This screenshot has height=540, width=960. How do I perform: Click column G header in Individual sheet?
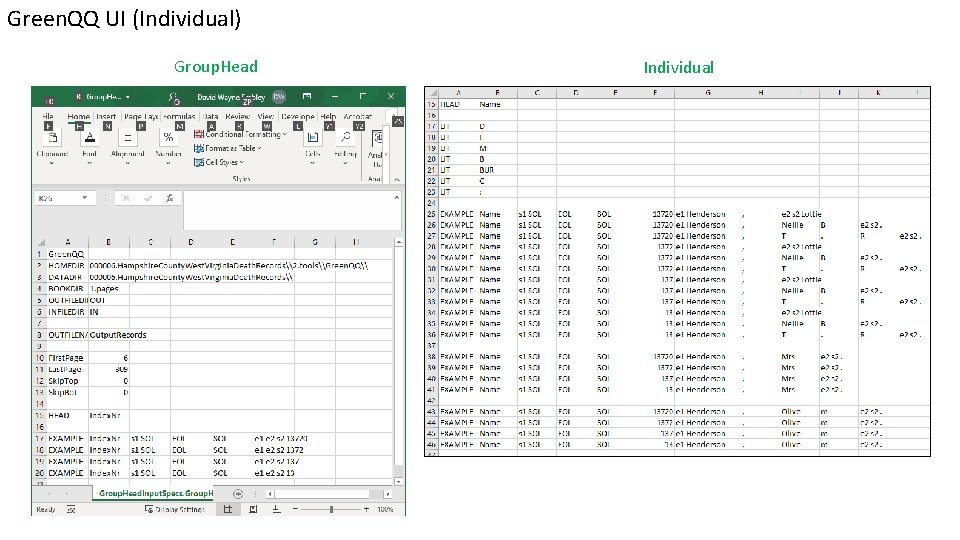[708, 92]
